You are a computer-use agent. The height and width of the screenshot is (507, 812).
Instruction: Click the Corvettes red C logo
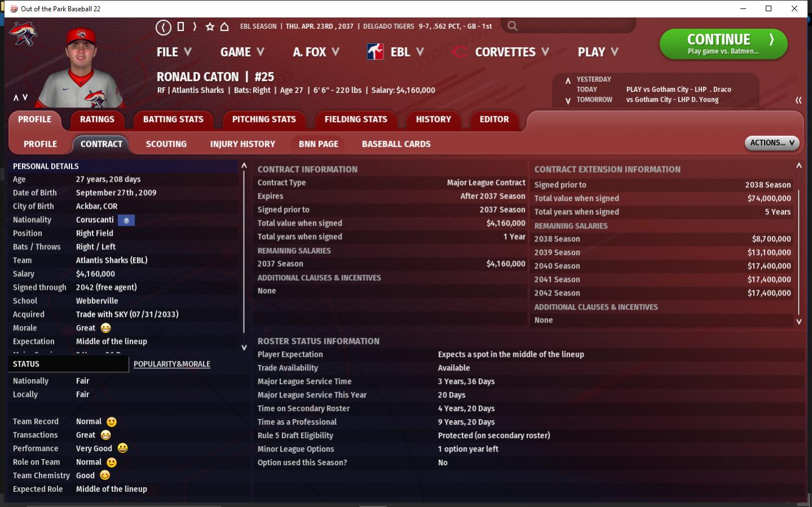click(x=460, y=52)
